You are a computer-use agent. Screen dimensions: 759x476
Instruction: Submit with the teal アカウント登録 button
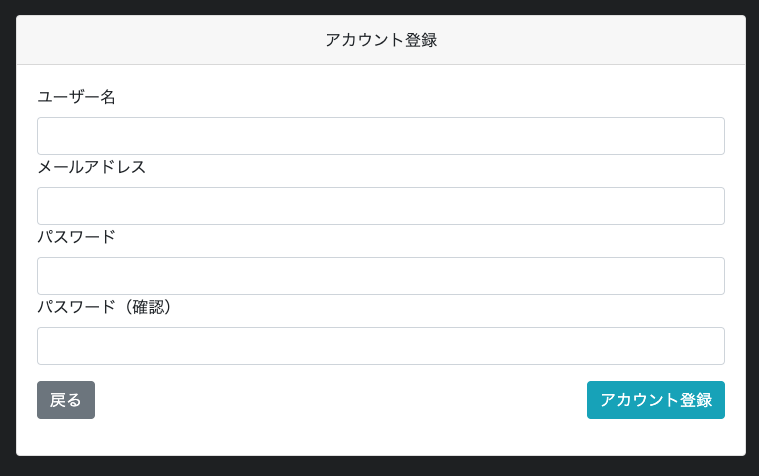pos(655,400)
